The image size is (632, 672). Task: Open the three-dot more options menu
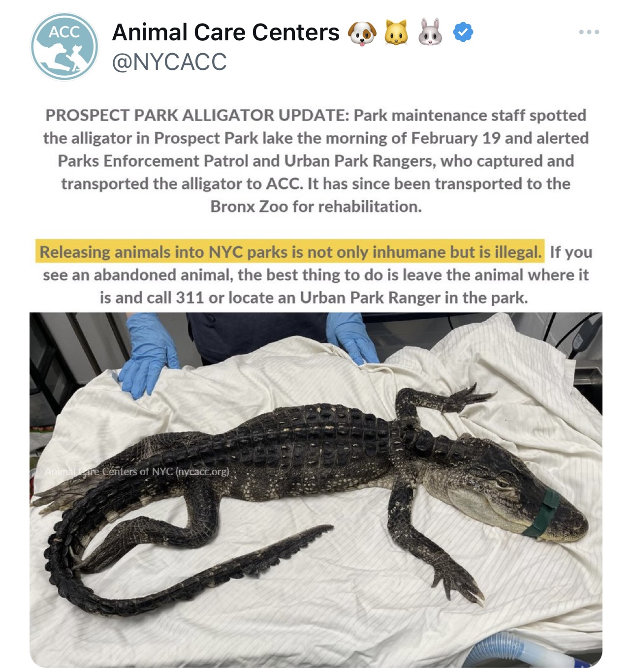point(589,32)
